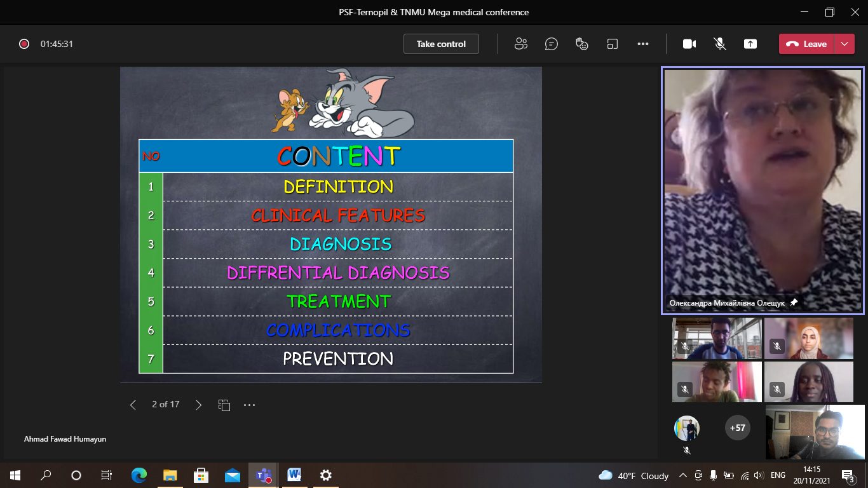This screenshot has width=868, height=488.
Task: Open the meeting chat icon
Action: pyautogui.click(x=552, y=44)
